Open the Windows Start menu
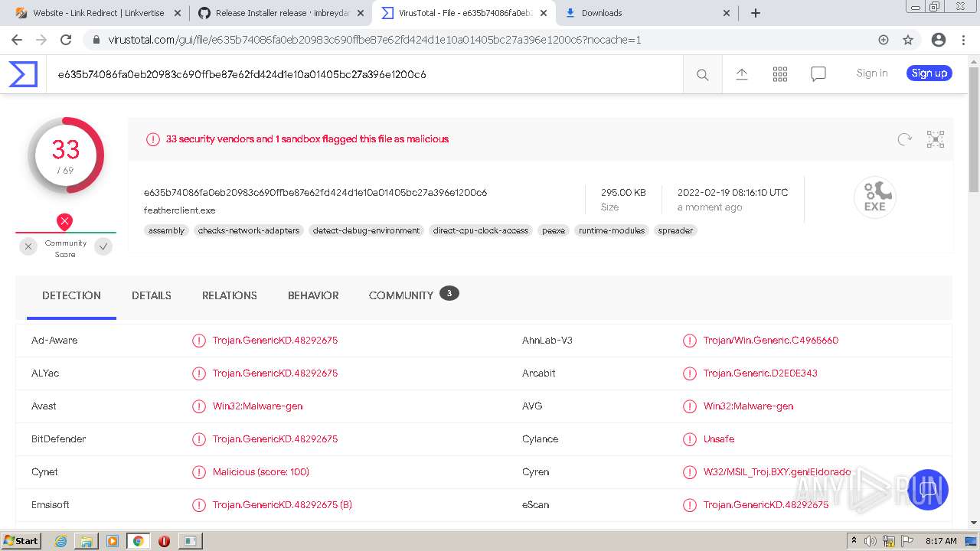Image resolution: width=980 pixels, height=551 pixels. click(21, 541)
